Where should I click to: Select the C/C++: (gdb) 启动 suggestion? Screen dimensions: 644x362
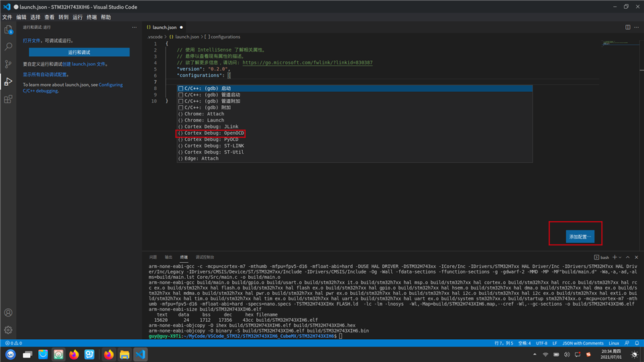tap(355, 88)
